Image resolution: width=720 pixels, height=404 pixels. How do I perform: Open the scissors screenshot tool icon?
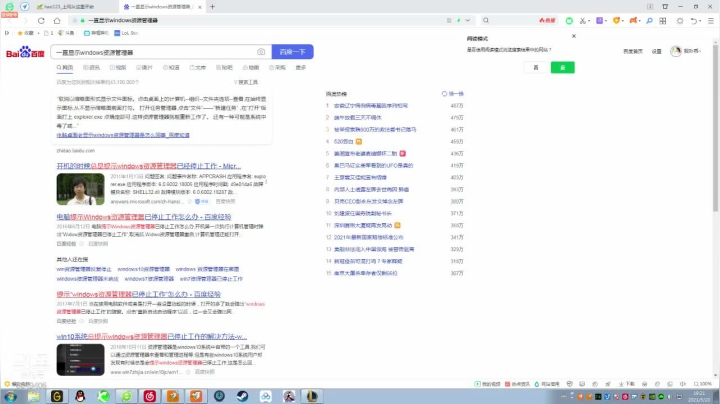click(583, 21)
